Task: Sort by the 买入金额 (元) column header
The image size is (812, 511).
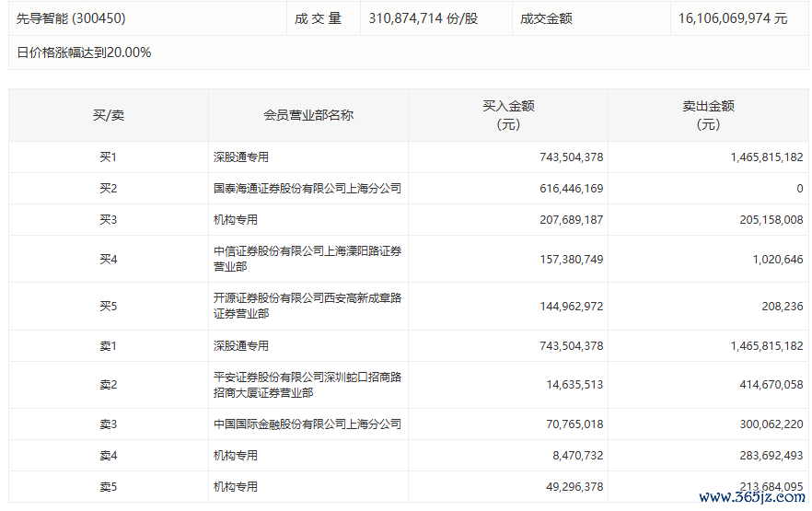Action: point(507,115)
